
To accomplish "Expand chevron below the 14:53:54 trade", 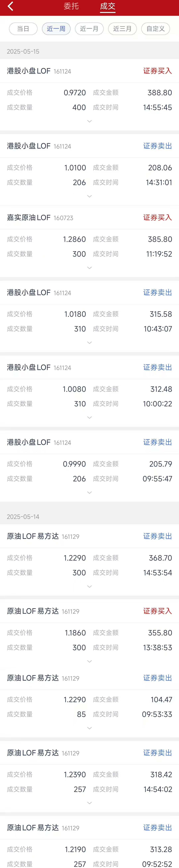I will (89, 587).
